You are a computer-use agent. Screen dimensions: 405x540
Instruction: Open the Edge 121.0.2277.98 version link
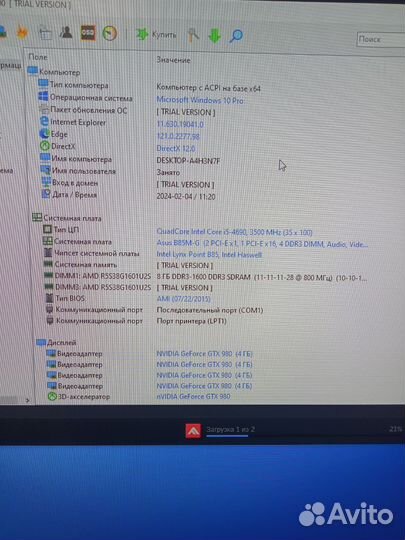tap(178, 136)
